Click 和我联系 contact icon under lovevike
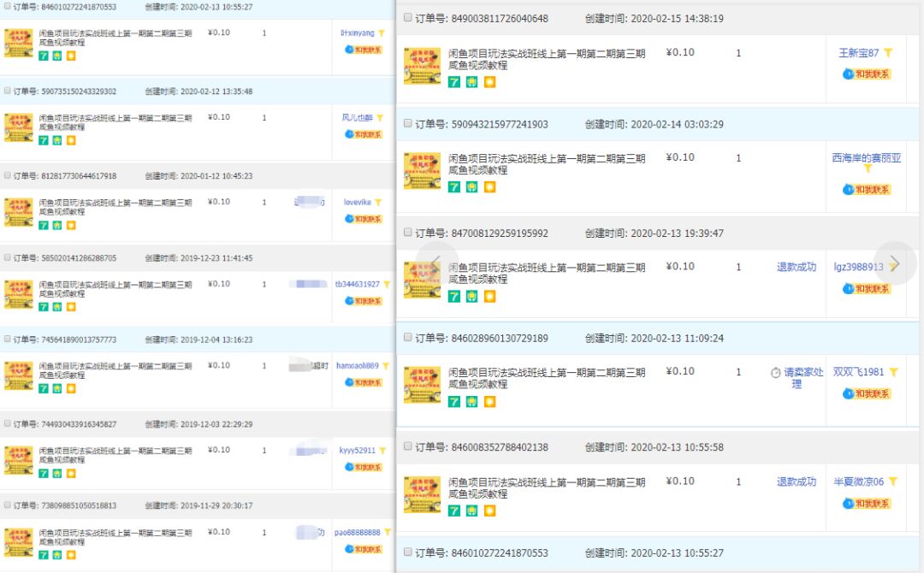The width and height of the screenshot is (924, 573). click(363, 219)
